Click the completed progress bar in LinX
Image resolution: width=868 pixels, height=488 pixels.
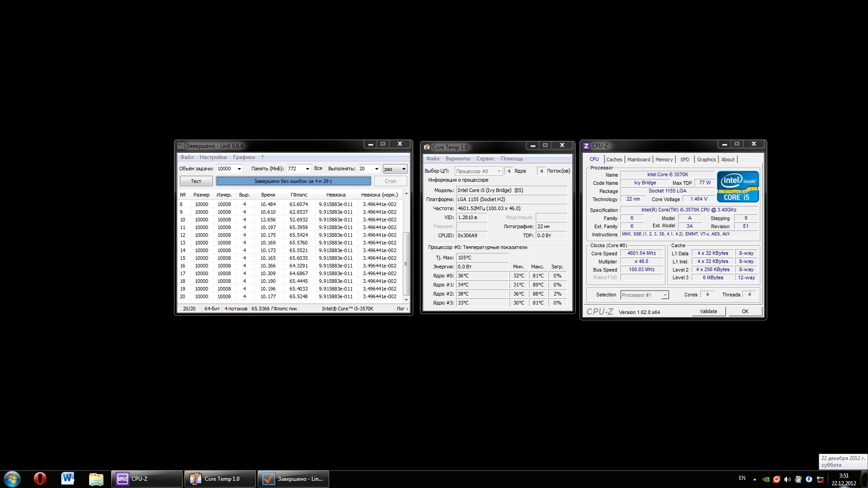pos(293,181)
